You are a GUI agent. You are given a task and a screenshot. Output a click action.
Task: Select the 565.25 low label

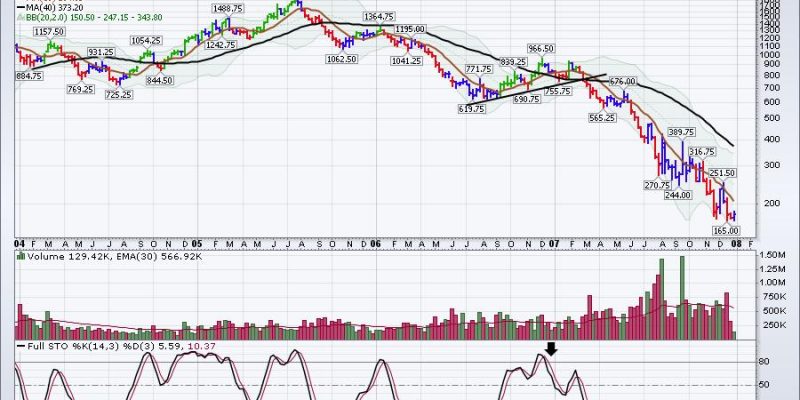coord(602,118)
